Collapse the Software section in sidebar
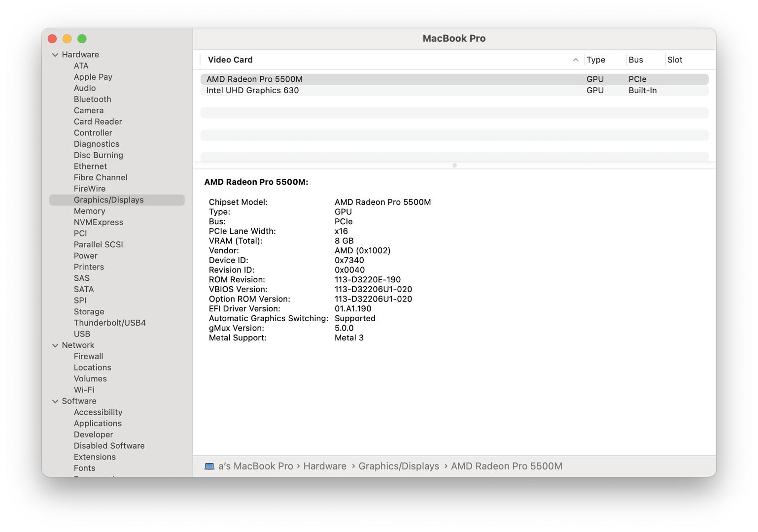The image size is (758, 532). (x=55, y=401)
